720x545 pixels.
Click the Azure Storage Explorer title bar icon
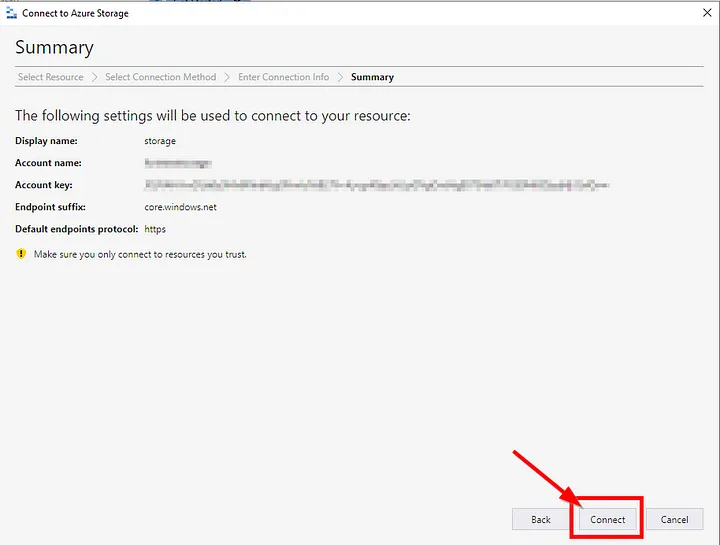[x=11, y=13]
